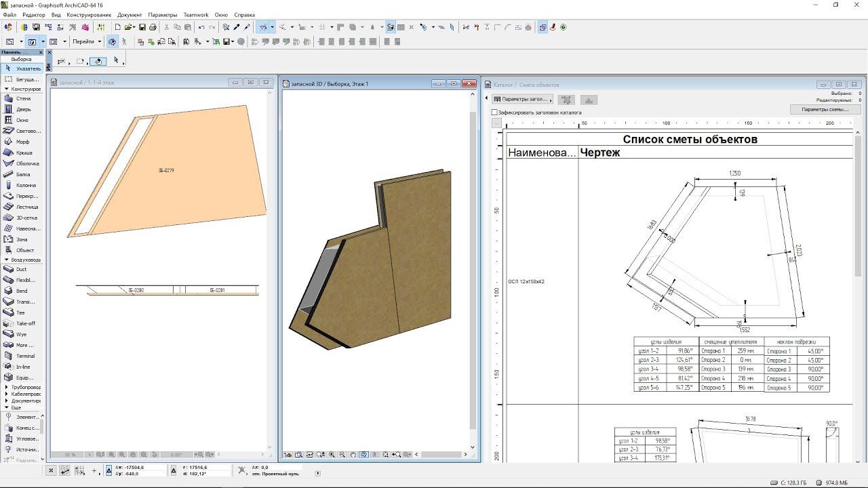The image size is (868, 488).
Task: Open the Документ menu
Action: click(130, 14)
